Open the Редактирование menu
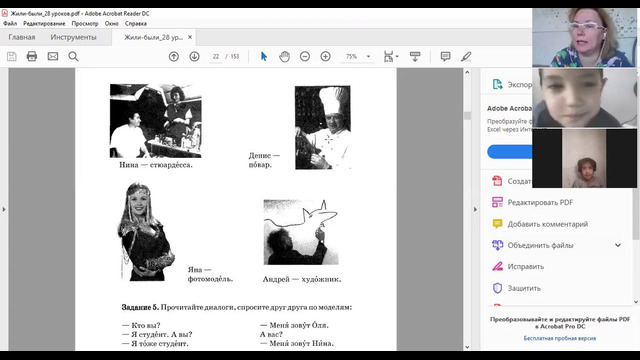Image resolution: width=640 pixels, height=360 pixels. pyautogui.click(x=44, y=24)
